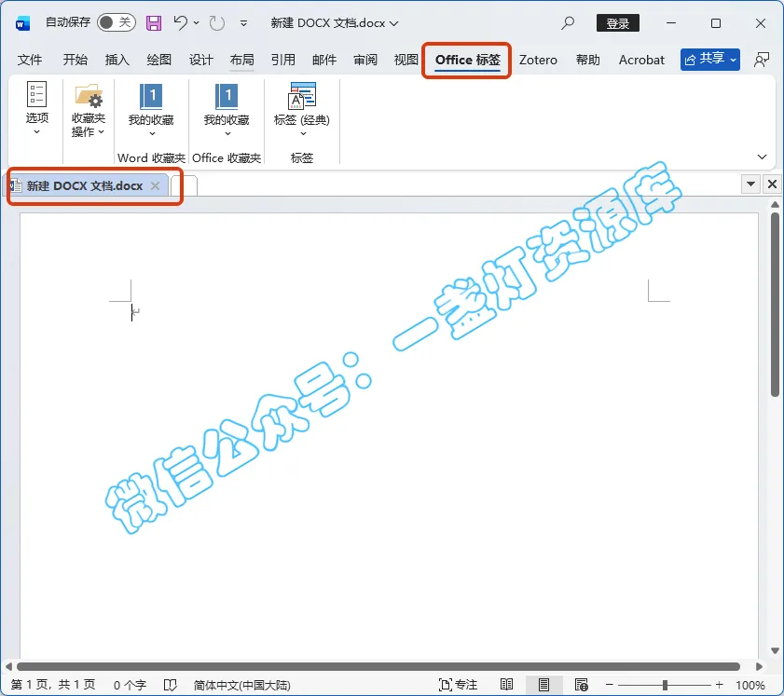Click the 100% zoom level

[x=750, y=685]
